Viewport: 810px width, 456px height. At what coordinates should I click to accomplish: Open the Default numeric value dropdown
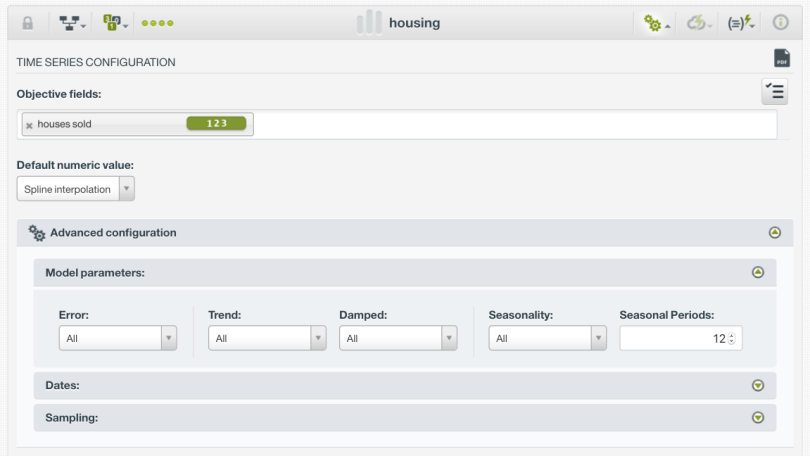[x=76, y=189]
